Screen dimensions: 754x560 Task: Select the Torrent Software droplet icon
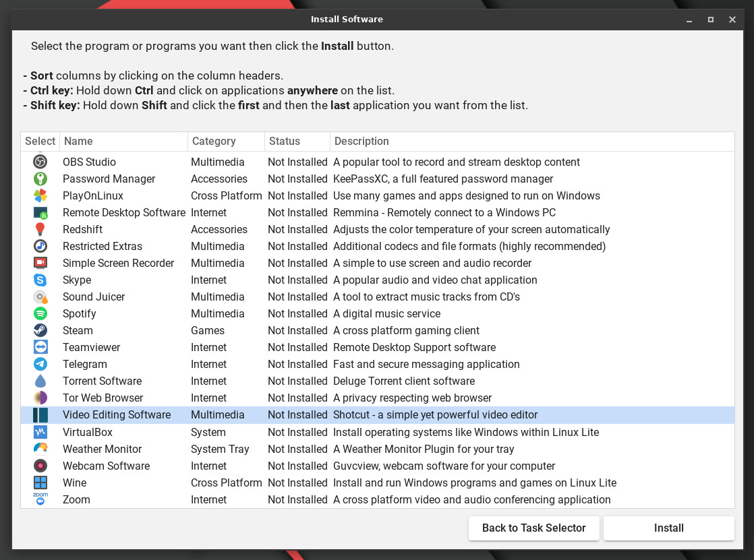(x=40, y=381)
